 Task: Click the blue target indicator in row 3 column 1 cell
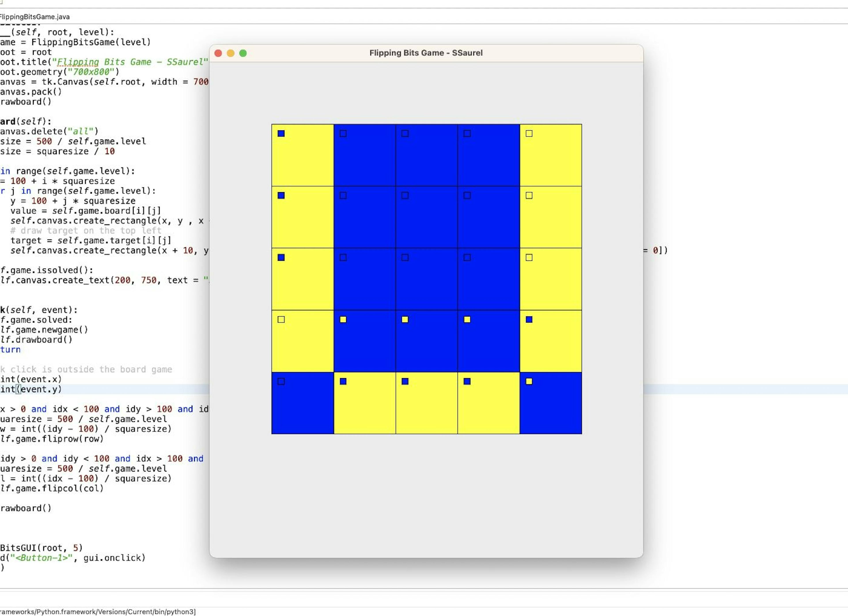click(281, 257)
